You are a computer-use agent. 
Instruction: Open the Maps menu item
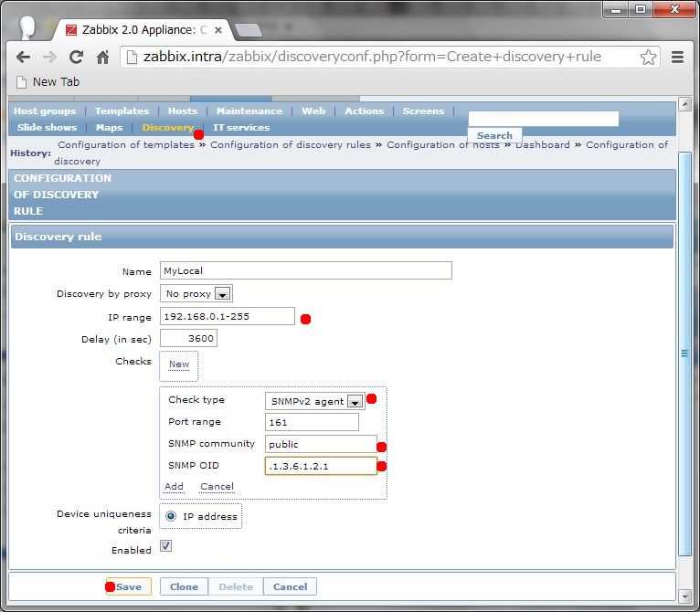point(109,128)
